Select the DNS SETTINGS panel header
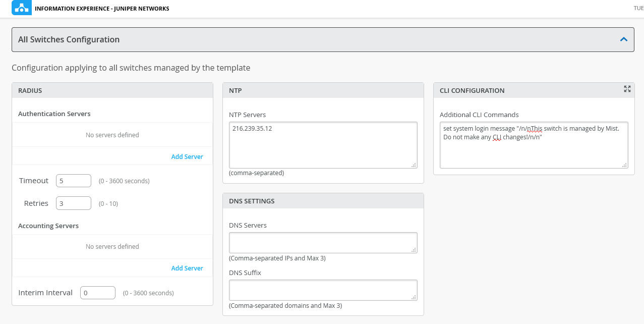This screenshot has width=644, height=324. click(x=323, y=201)
